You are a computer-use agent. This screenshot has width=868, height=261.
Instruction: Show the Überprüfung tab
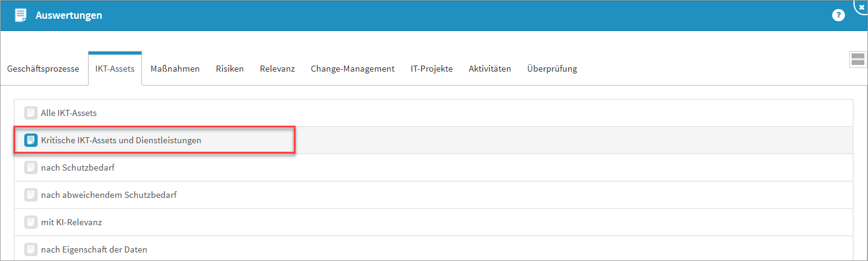(552, 69)
